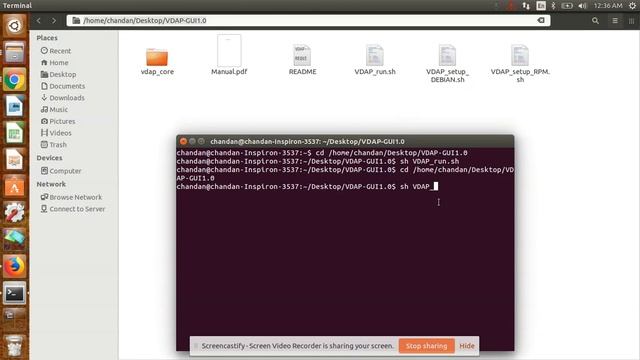This screenshot has width=640, height=360.
Task: Click the terminal title bar text
Action: coord(307,142)
